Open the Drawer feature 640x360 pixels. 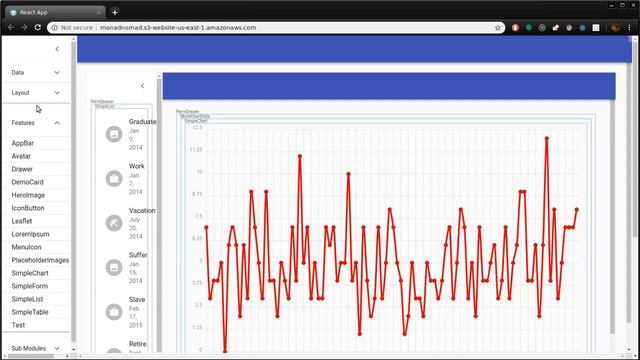(22, 169)
